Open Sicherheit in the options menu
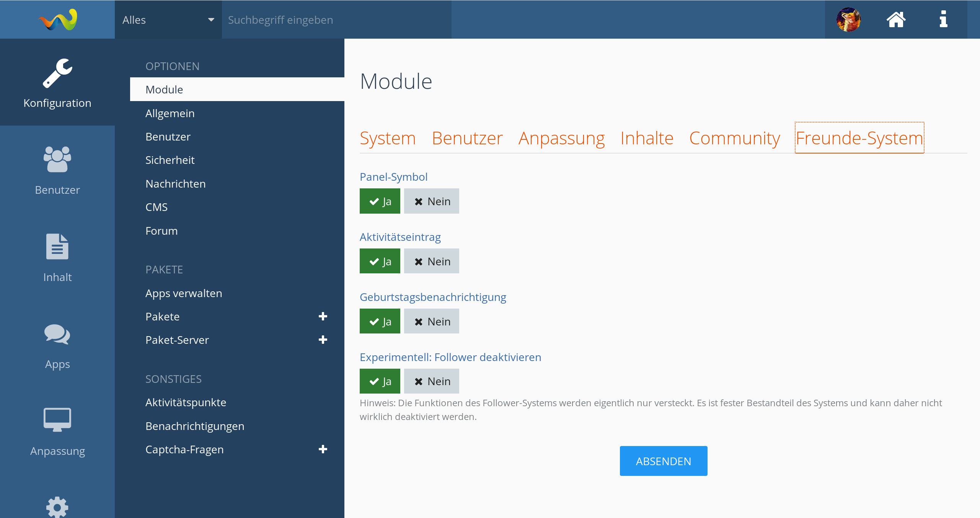980x518 pixels. pyautogui.click(x=170, y=160)
